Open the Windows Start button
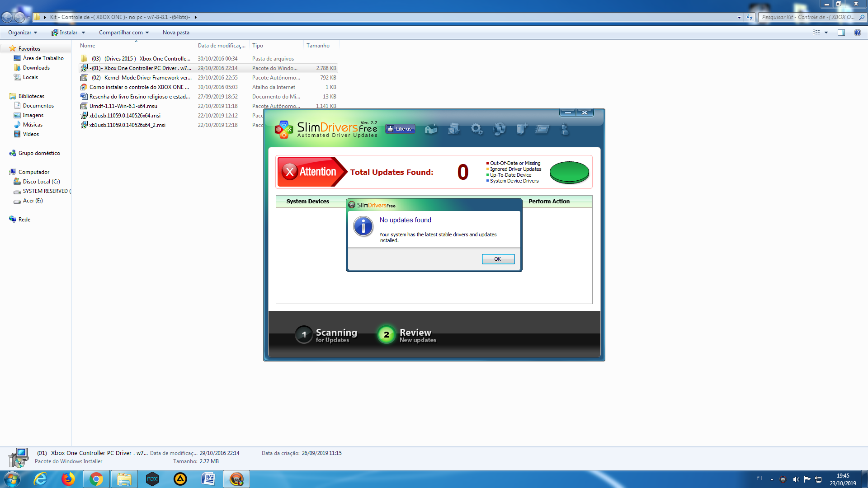Viewport: 868px width, 488px height. [x=12, y=479]
